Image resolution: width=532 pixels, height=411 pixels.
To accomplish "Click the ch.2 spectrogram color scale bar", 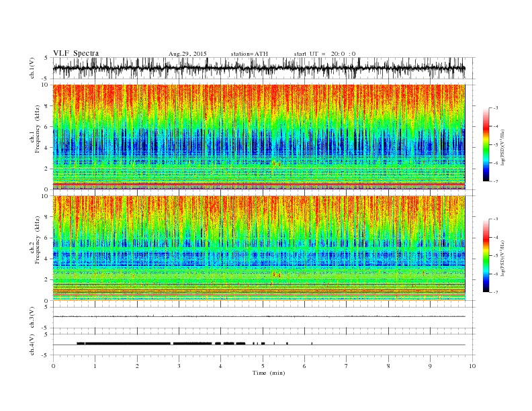I will tap(486, 256).
